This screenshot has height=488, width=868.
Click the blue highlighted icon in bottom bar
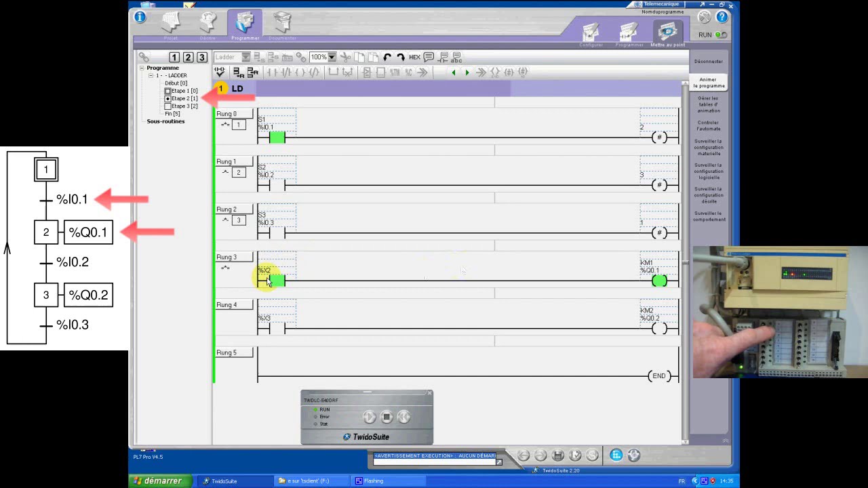pyautogui.click(x=616, y=455)
